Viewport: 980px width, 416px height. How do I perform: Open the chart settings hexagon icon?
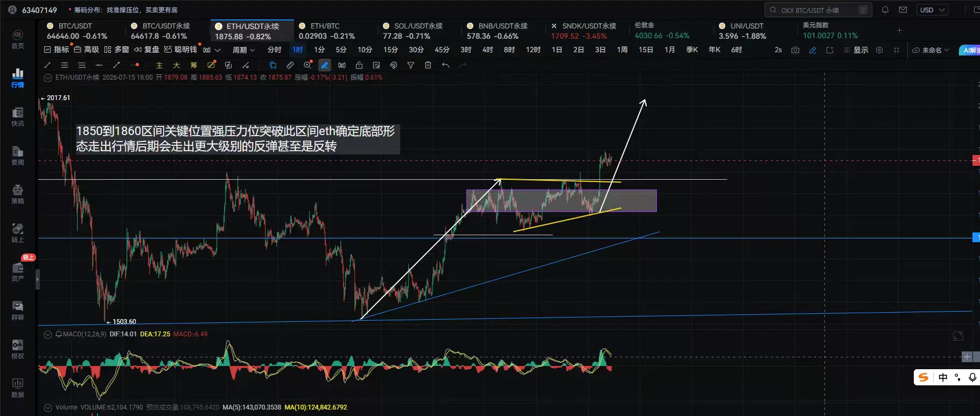click(x=879, y=50)
